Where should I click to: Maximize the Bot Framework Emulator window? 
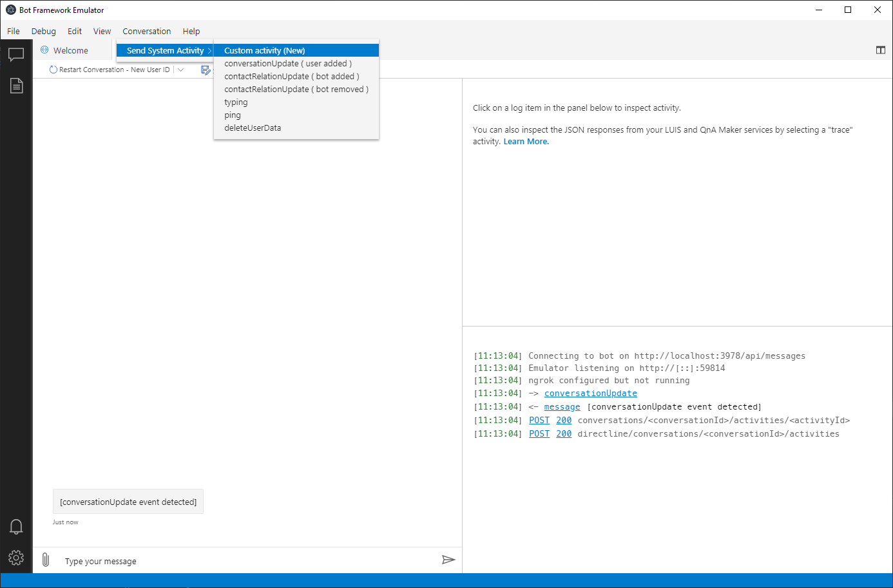[x=848, y=10]
